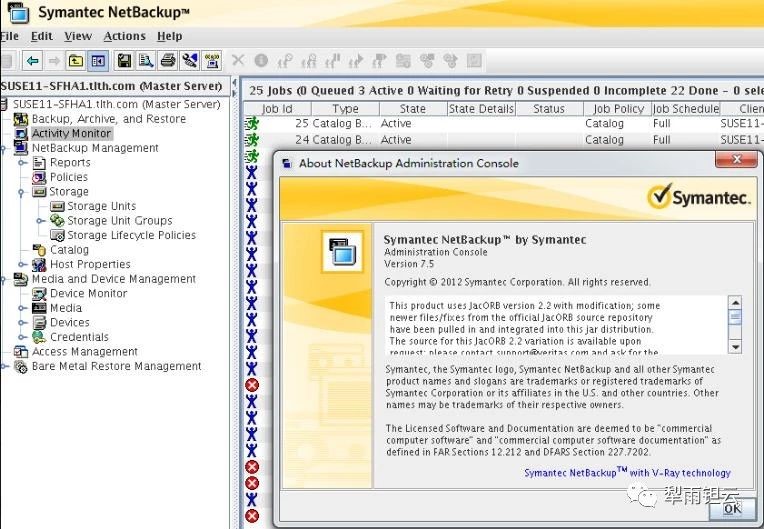Click scroll down arrow in license text

pyautogui.click(x=735, y=347)
